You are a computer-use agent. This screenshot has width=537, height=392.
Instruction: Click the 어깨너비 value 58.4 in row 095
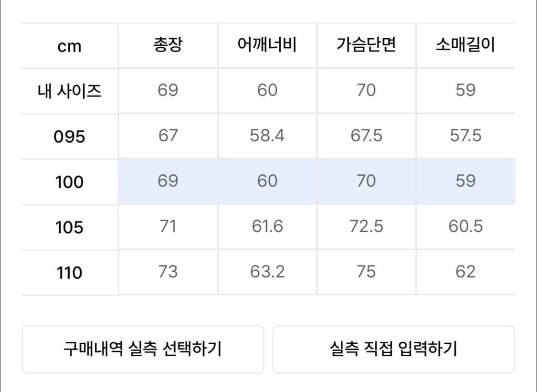click(x=267, y=136)
